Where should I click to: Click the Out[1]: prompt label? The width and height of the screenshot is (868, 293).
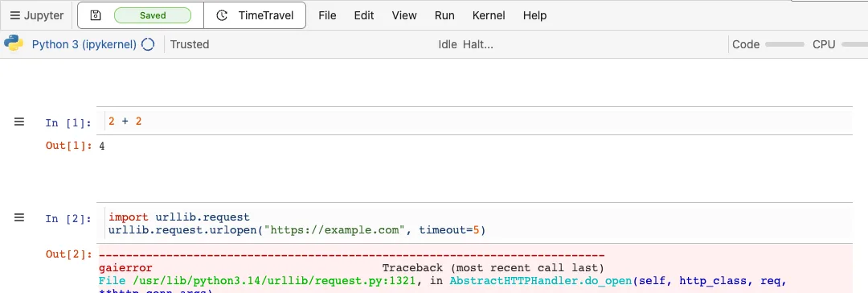point(68,146)
